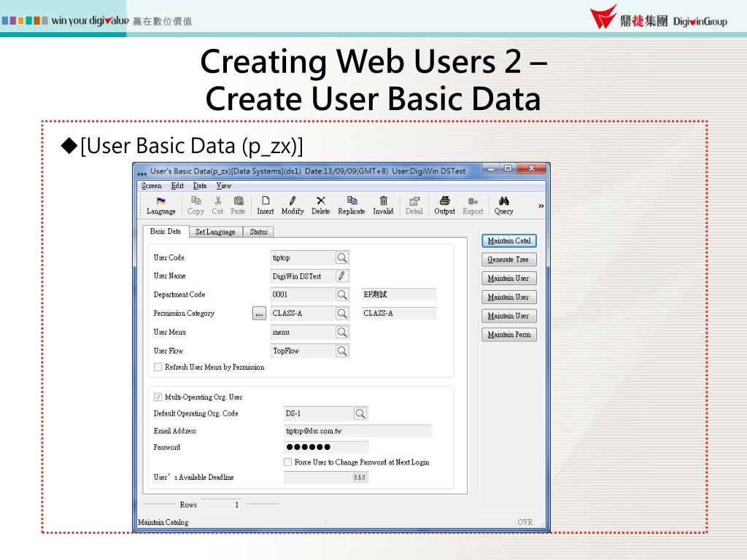This screenshot has height=560, width=747.
Task: Click the Cut scissors icon
Action: (x=217, y=206)
